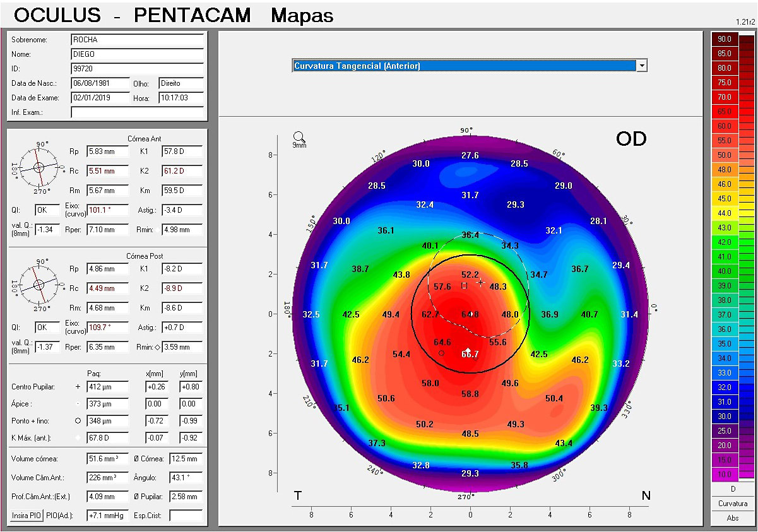Click the K Máx. (ant.) diamond icon
Image resolution: width=758 pixels, height=532 pixels.
78,438
